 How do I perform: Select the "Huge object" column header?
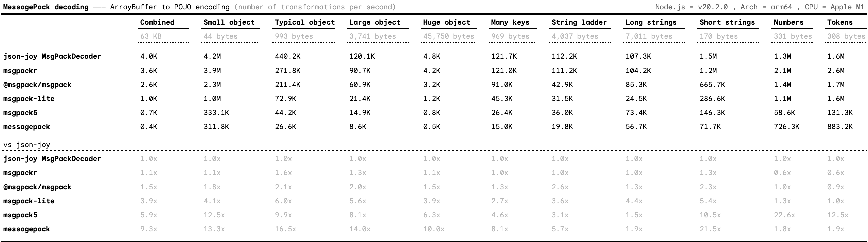click(x=446, y=22)
